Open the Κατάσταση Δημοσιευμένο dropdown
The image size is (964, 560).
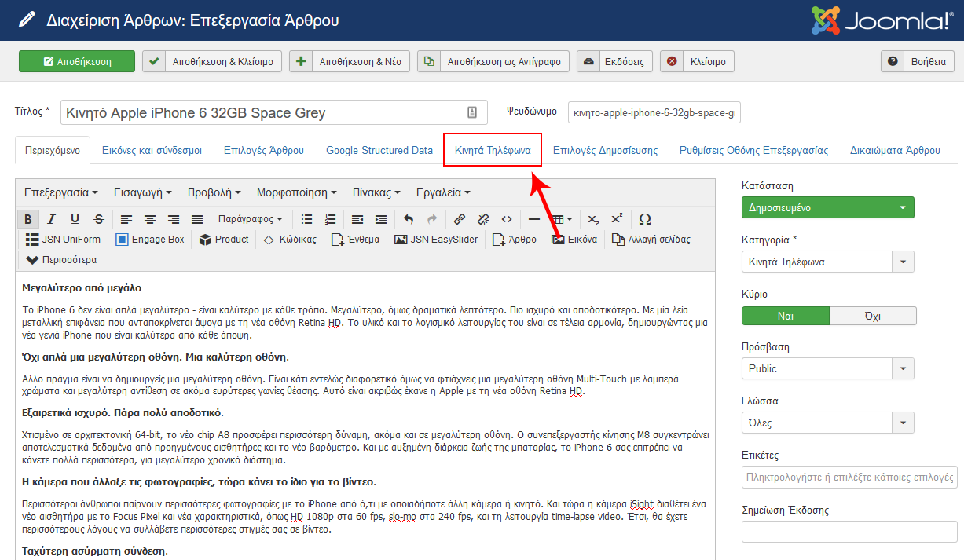(828, 208)
